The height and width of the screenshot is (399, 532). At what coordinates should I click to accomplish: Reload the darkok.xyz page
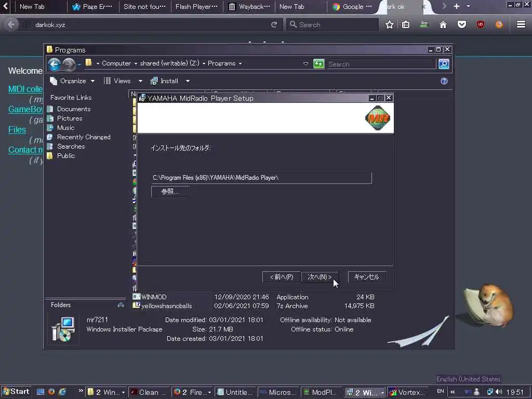274,24
